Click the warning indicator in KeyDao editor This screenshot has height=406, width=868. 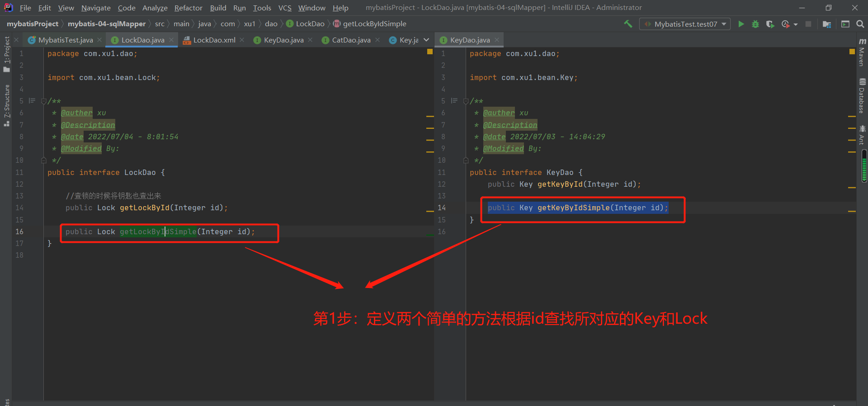click(852, 52)
